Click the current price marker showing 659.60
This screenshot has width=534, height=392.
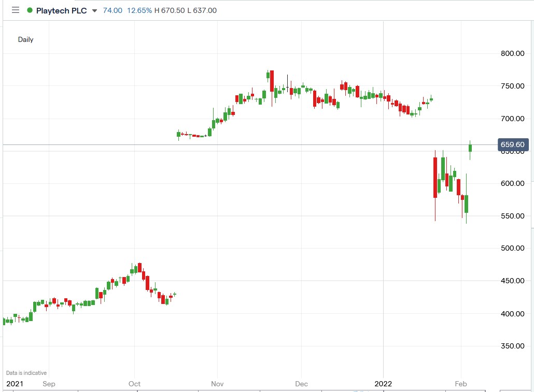[513, 144]
